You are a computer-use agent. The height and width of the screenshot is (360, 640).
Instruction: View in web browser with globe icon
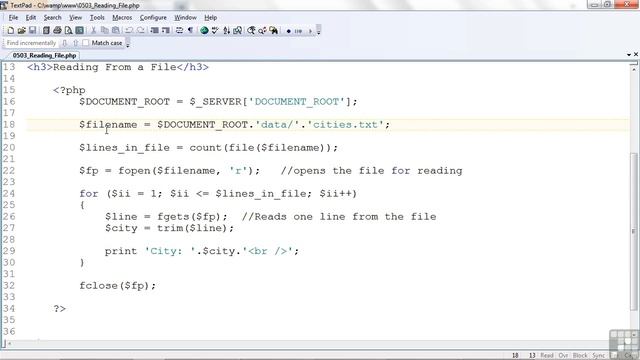(x=204, y=31)
